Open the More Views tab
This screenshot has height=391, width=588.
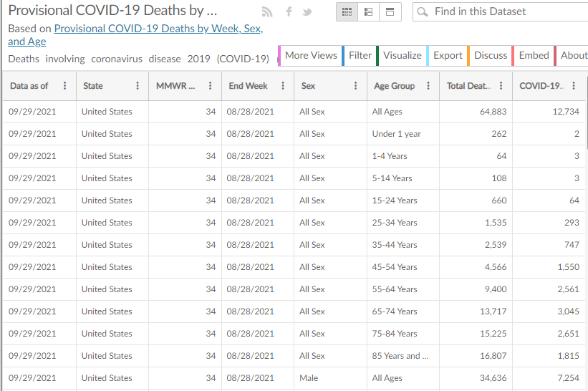point(311,56)
